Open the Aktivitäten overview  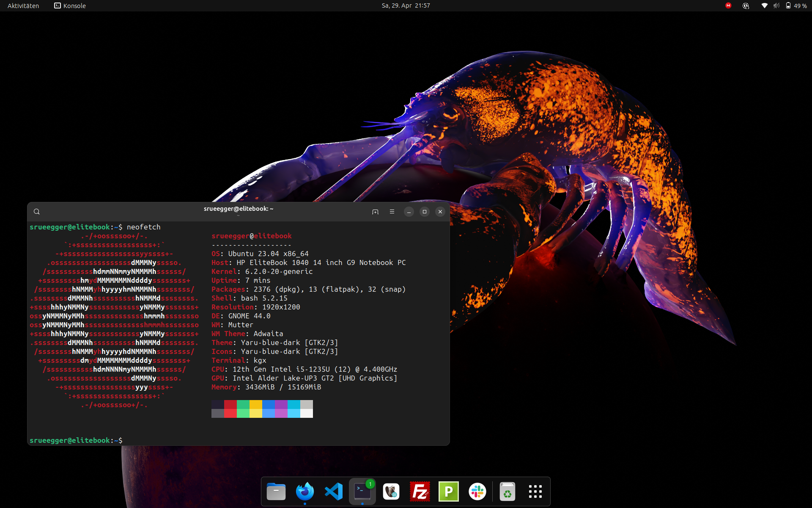pyautogui.click(x=23, y=6)
